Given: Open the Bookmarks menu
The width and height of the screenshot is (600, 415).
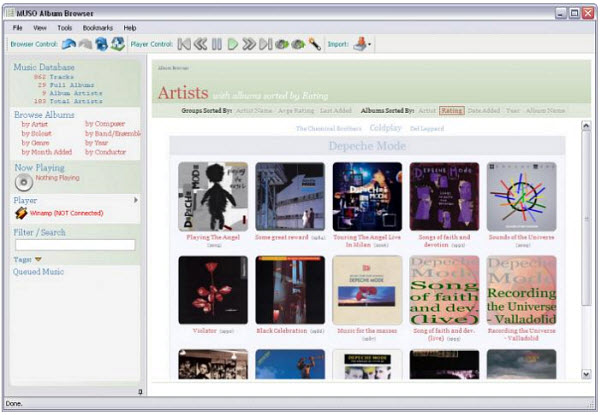Looking at the screenshot, I should [x=97, y=27].
